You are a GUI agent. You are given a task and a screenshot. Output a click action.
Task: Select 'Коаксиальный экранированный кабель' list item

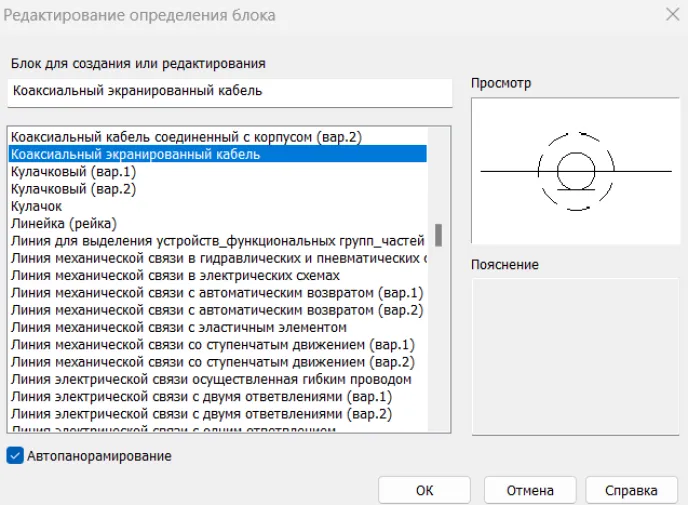pos(135,154)
